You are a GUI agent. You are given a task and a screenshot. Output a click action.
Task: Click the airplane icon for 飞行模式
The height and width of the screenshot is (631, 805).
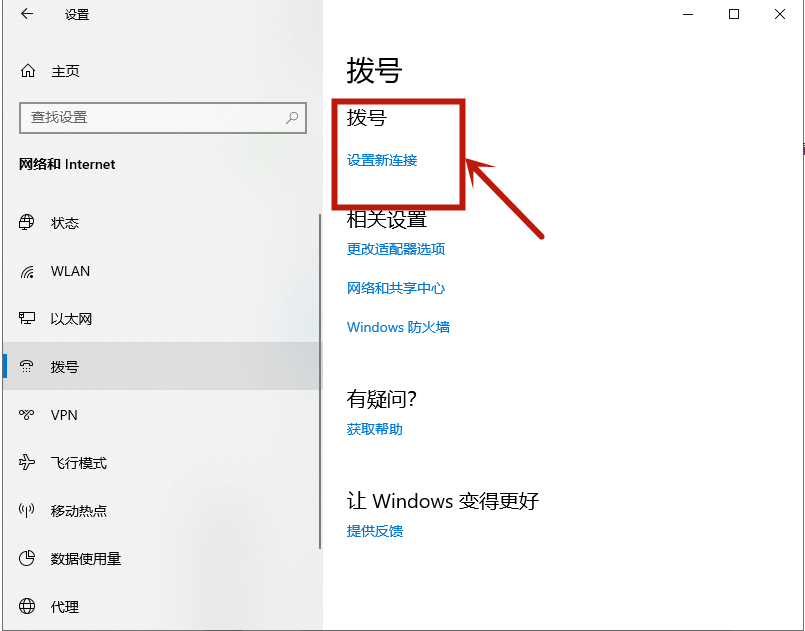tap(27, 462)
